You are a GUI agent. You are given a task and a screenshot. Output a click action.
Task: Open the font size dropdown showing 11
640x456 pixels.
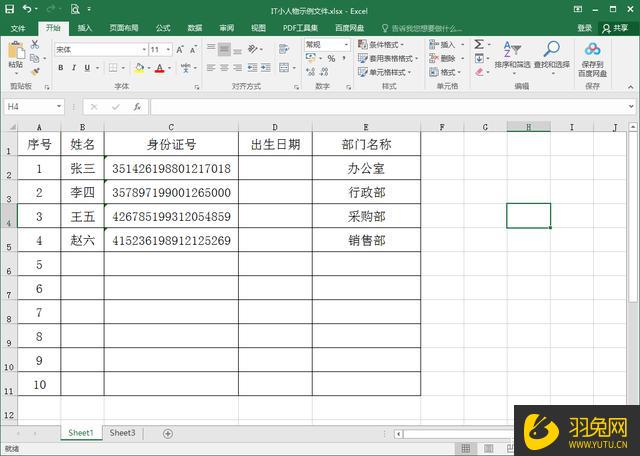(x=169, y=50)
